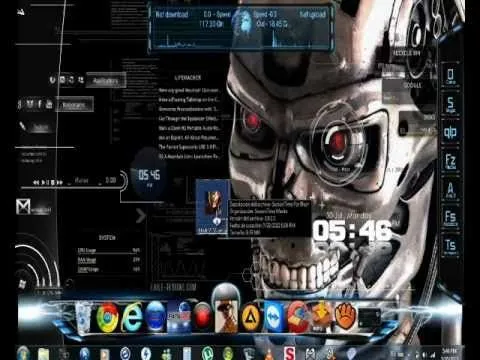Expand the gray chevron arrow panel
480x360 pixels.
click(x=141, y=216)
